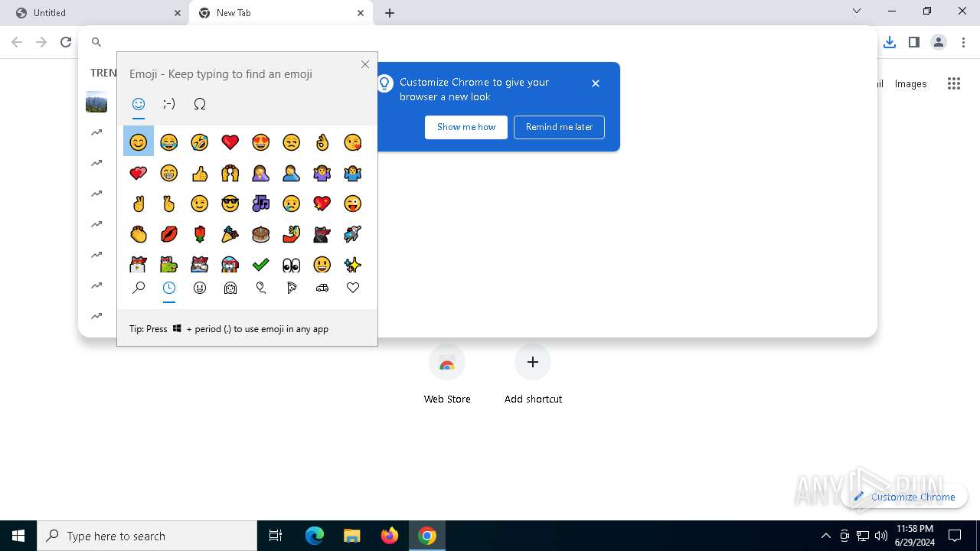Screen dimensions: 980x551
Task: Insert the victory hand emoji
Action: [139, 204]
